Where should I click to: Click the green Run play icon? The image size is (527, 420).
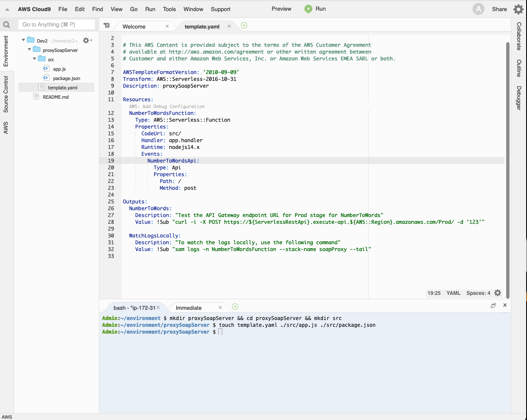pyautogui.click(x=308, y=9)
